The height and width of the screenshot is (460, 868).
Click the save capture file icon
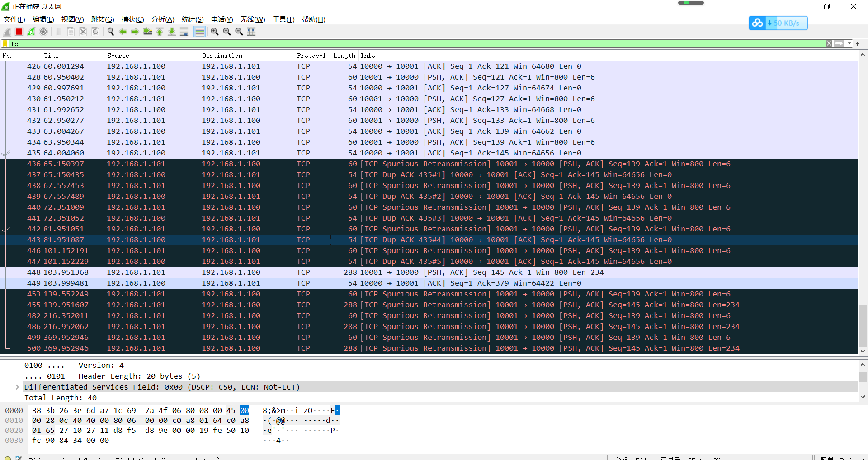71,32
